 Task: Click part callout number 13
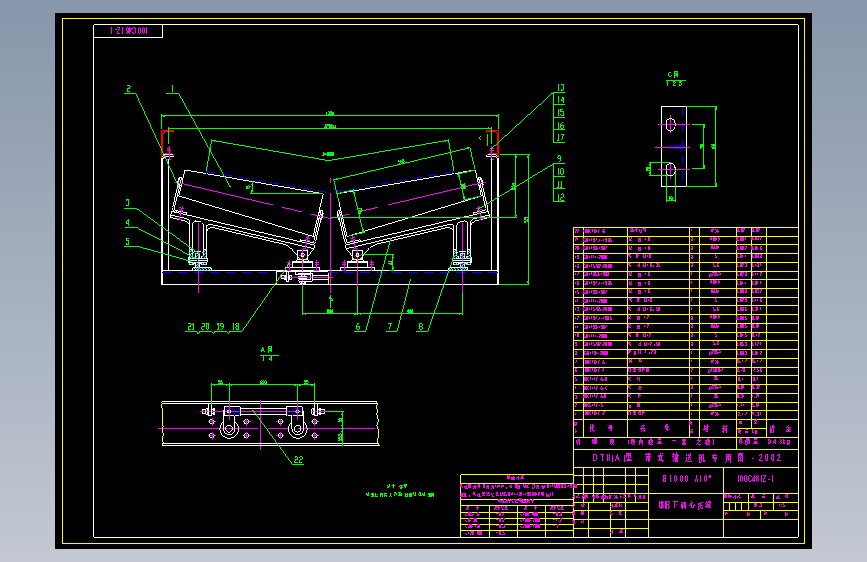[560, 87]
